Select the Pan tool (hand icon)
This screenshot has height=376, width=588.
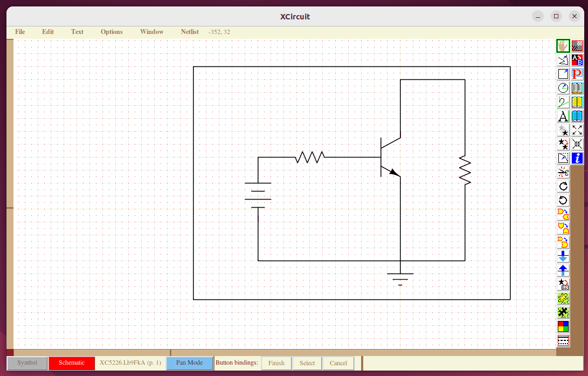click(563, 46)
